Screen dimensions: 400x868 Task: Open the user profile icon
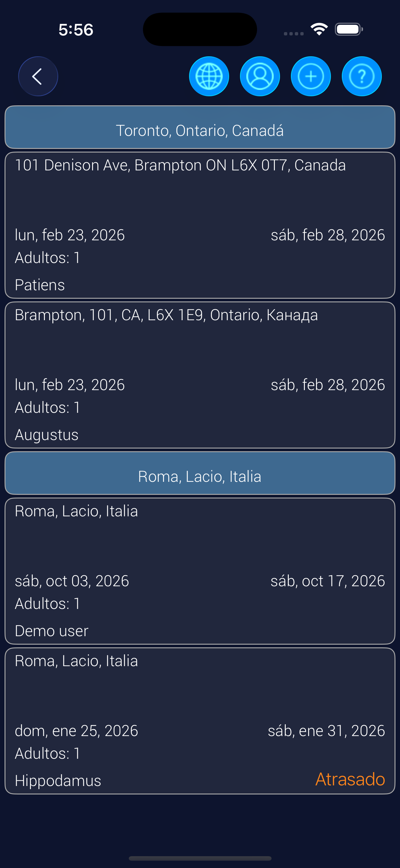(x=260, y=77)
